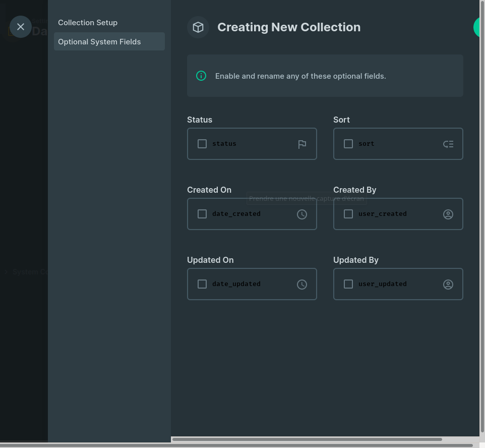Image resolution: width=485 pixels, height=448 pixels.
Task: Click the drawer's horizontal scrollbar
Action: point(307,439)
